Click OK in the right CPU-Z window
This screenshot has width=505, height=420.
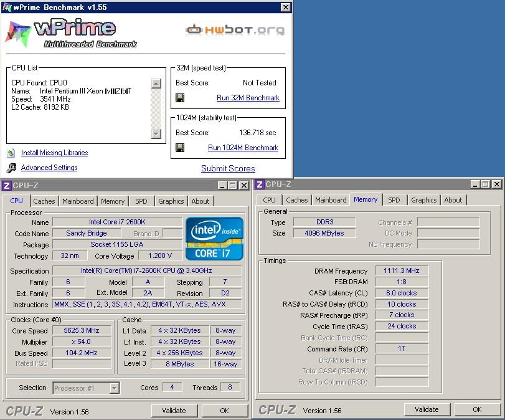478,409
